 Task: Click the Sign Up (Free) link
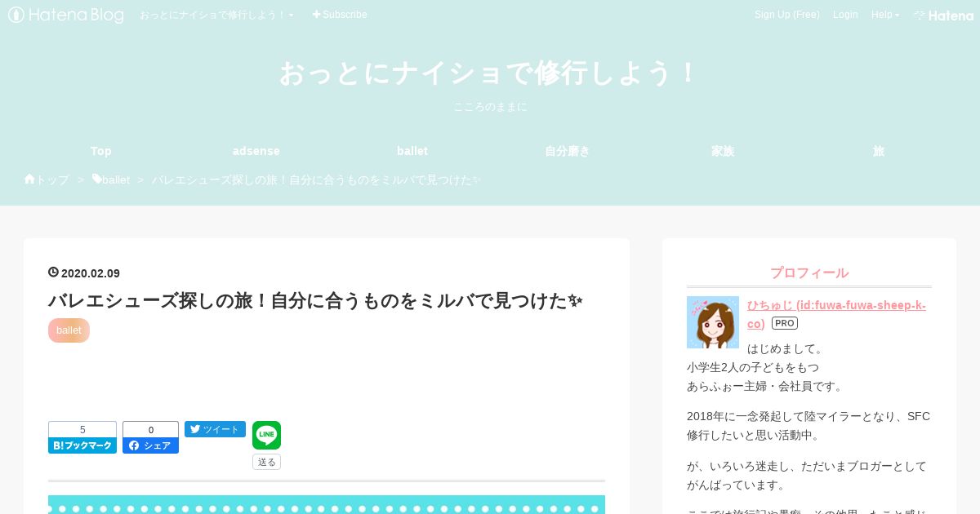coord(787,15)
